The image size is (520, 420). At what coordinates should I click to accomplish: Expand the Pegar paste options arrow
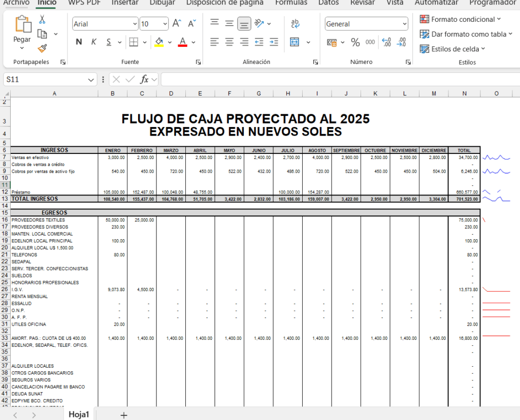point(22,48)
